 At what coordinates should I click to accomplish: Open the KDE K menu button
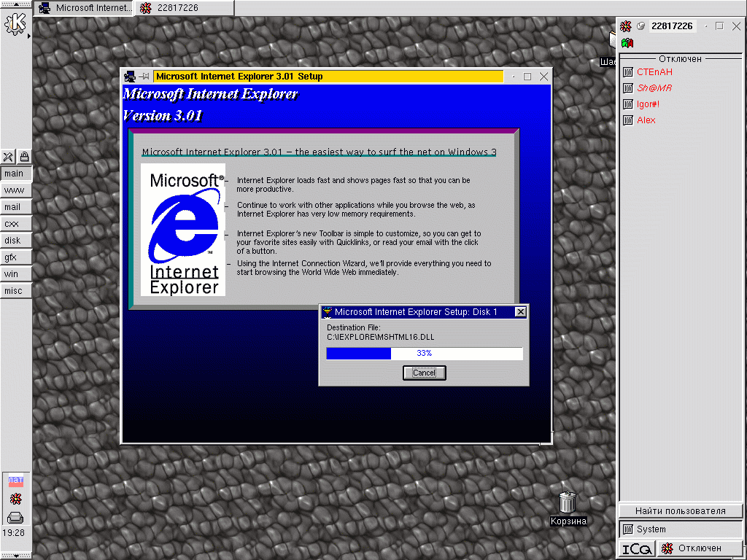[15, 24]
